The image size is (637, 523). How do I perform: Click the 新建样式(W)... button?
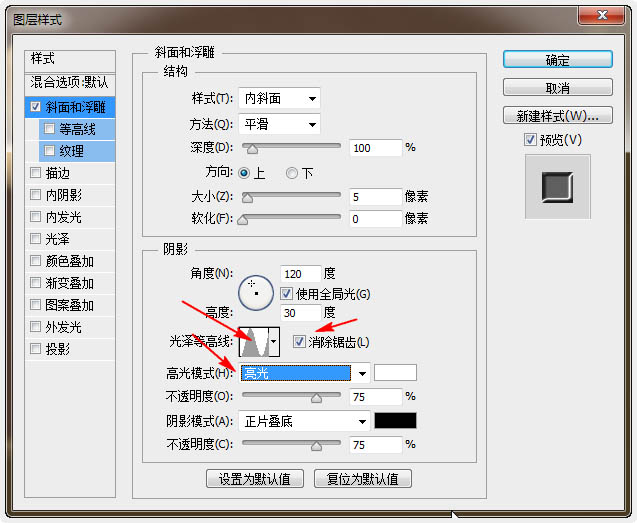click(x=558, y=115)
